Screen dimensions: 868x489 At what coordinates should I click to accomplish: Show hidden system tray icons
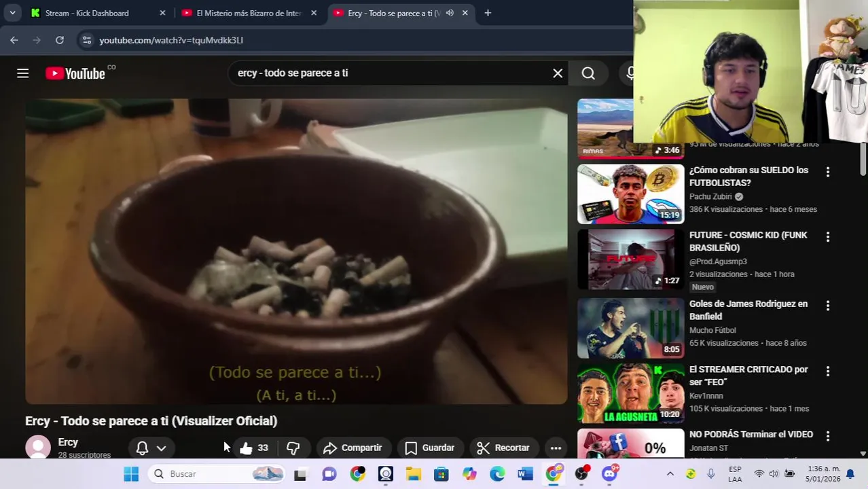(x=670, y=474)
